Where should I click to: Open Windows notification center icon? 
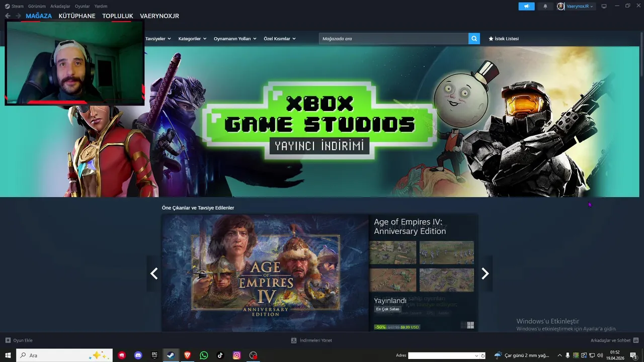pyautogui.click(x=634, y=355)
